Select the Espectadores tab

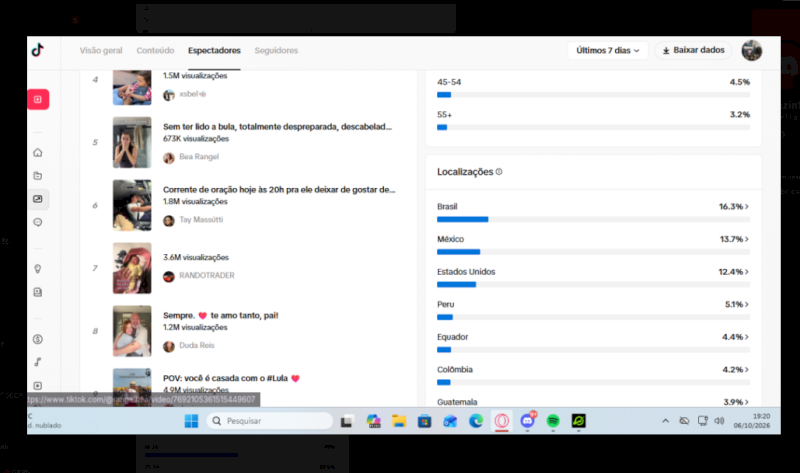tap(214, 51)
